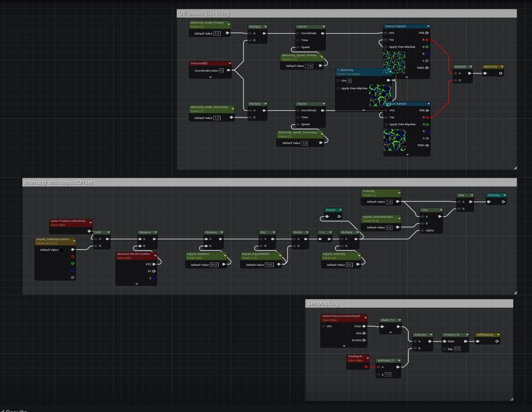
Task: Click the UVs input pin on the T_Electricity node
Action: click(x=338, y=80)
